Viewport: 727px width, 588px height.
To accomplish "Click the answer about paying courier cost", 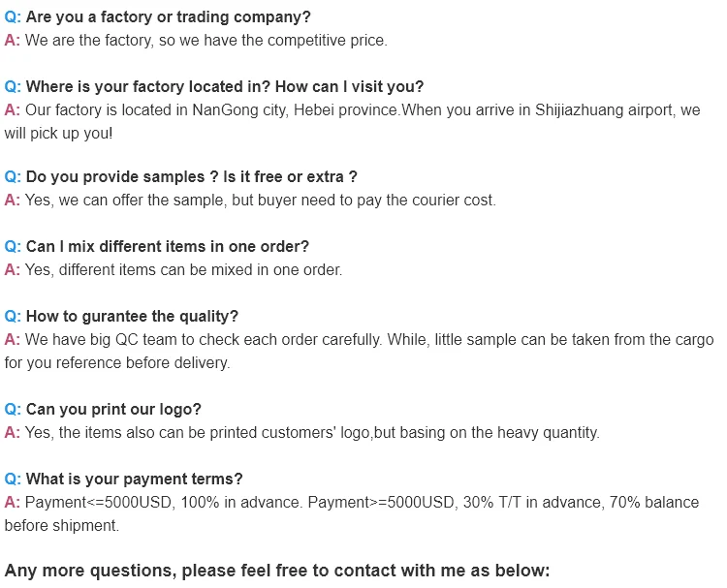I will [260, 200].
